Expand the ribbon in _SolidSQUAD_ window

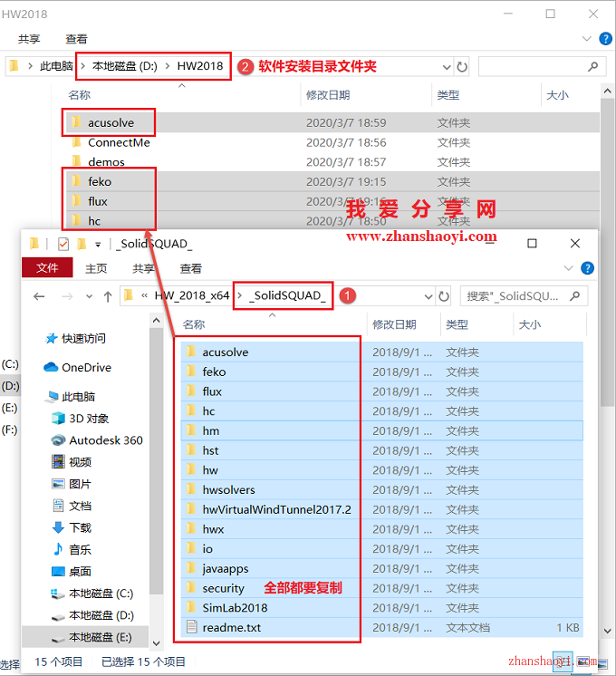[568, 268]
